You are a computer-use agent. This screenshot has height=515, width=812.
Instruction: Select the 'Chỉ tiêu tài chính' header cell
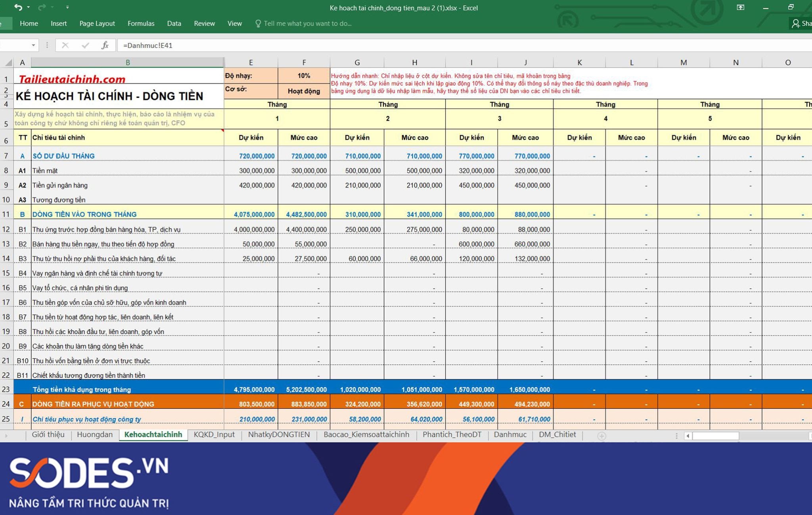coord(127,138)
